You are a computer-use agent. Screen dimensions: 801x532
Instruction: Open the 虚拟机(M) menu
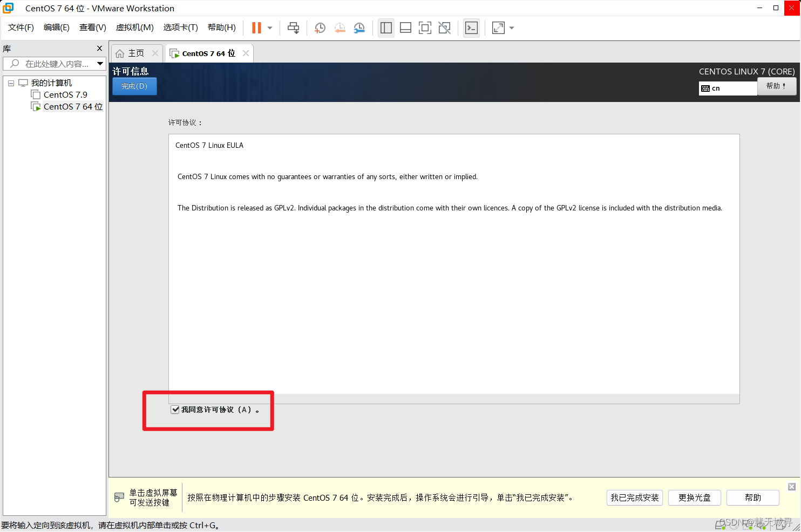[135, 28]
